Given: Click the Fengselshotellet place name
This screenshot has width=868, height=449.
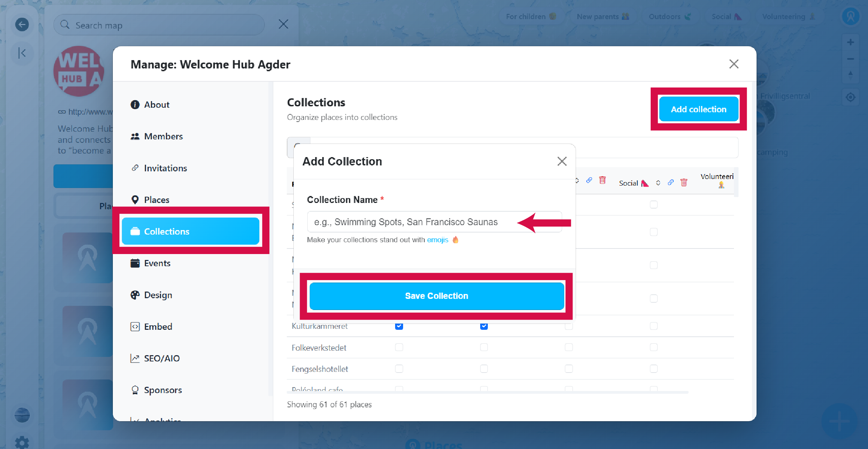Looking at the screenshot, I should click(x=320, y=369).
